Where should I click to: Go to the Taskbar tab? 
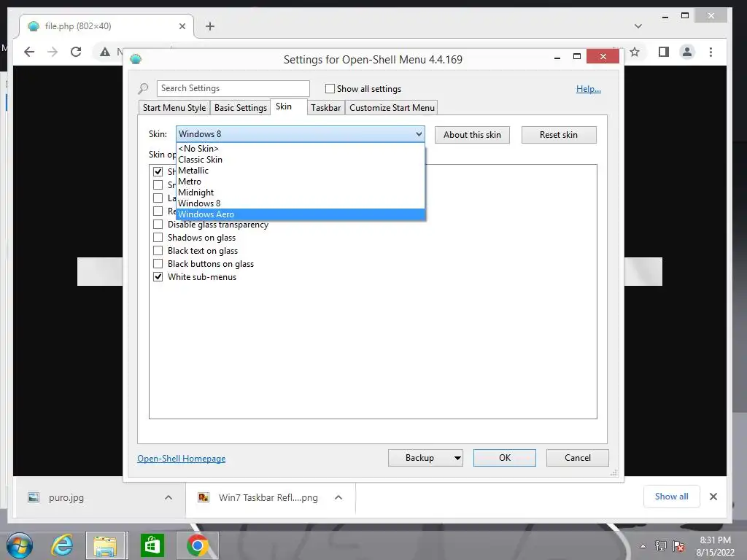pyautogui.click(x=326, y=108)
